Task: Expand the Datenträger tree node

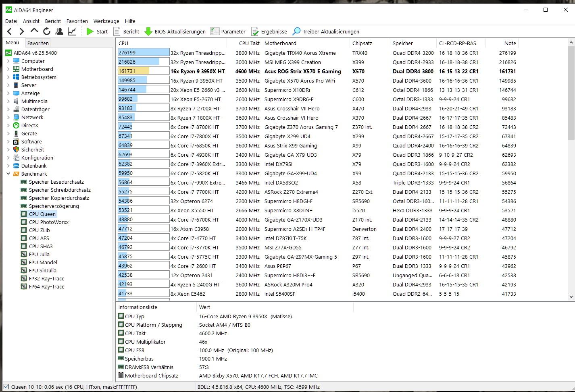Action: pos(8,109)
